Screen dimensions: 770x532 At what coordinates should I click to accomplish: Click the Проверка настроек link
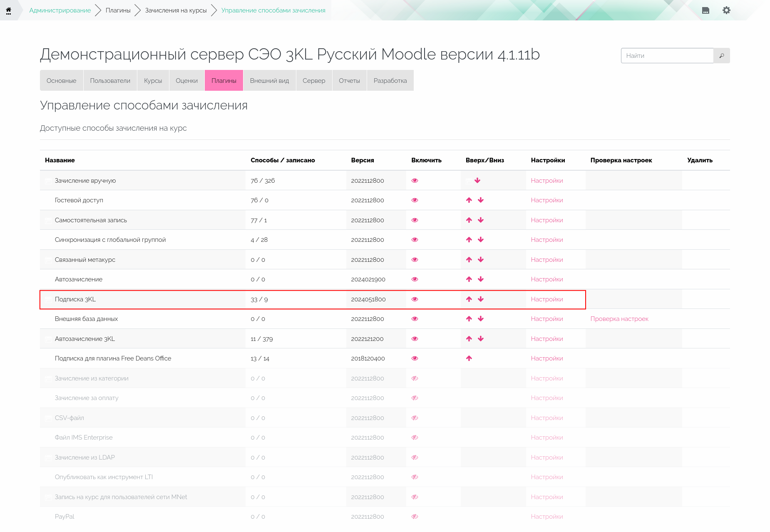pyautogui.click(x=619, y=319)
